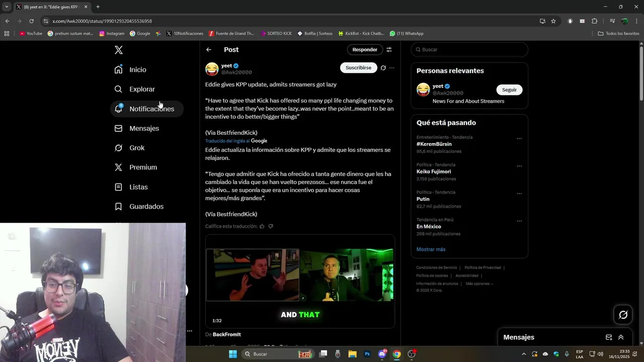Open the #KeremBürsin trending topic

coord(434,144)
